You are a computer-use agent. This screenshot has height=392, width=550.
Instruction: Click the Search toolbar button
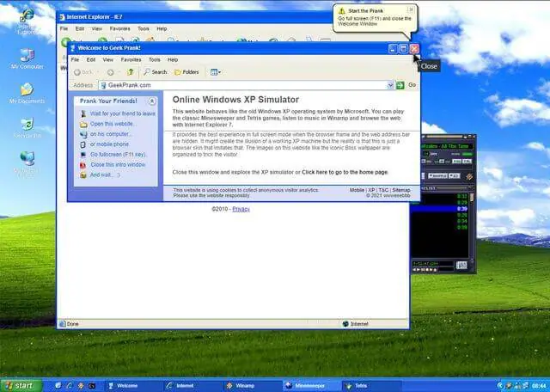[x=155, y=72]
